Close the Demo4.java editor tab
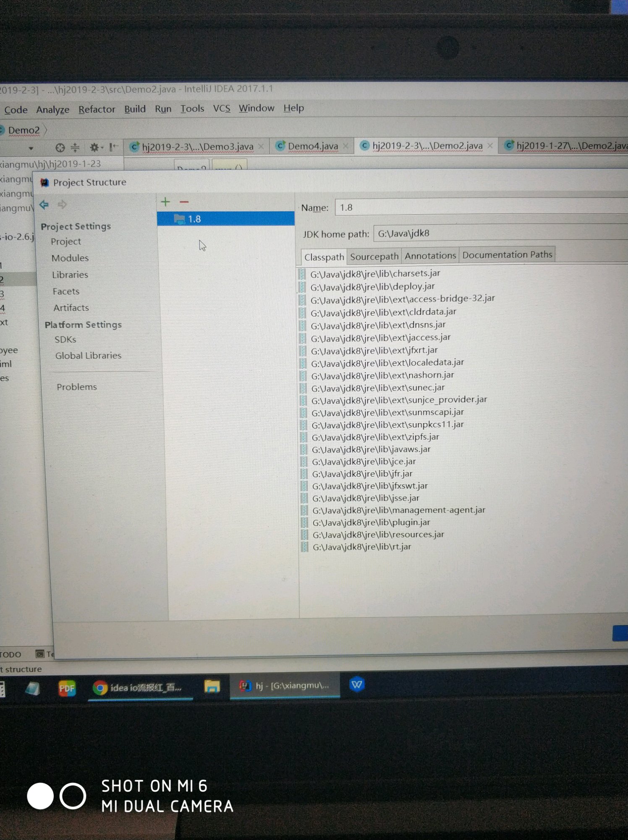Image resolution: width=628 pixels, height=840 pixels. pyautogui.click(x=345, y=146)
